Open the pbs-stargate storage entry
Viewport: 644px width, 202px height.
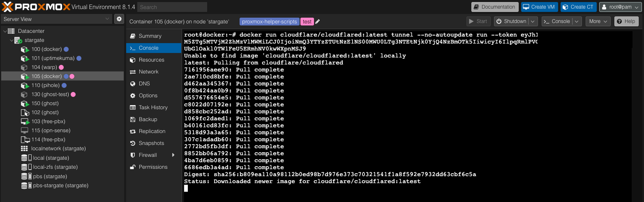(60, 186)
